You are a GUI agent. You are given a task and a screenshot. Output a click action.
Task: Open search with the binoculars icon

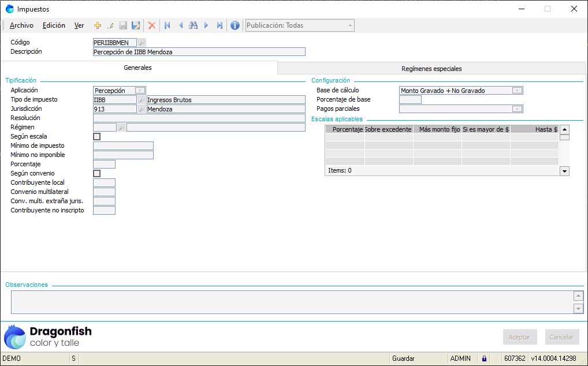point(193,25)
